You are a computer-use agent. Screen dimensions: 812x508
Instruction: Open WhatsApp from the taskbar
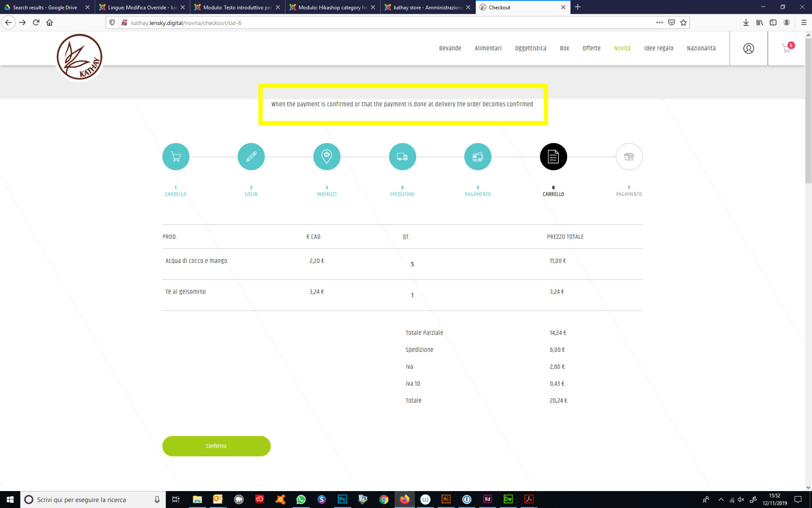click(x=301, y=500)
